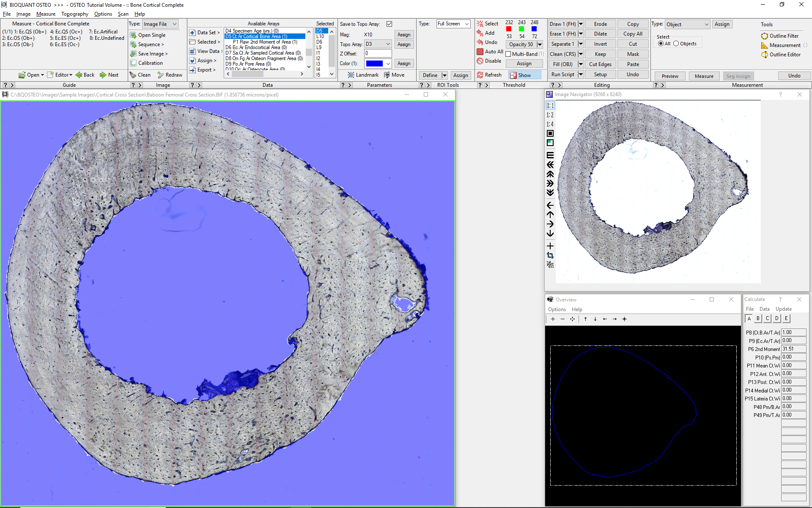Image resolution: width=812 pixels, height=508 pixels.
Task: Click the Outline Filter tool icon
Action: click(765, 36)
